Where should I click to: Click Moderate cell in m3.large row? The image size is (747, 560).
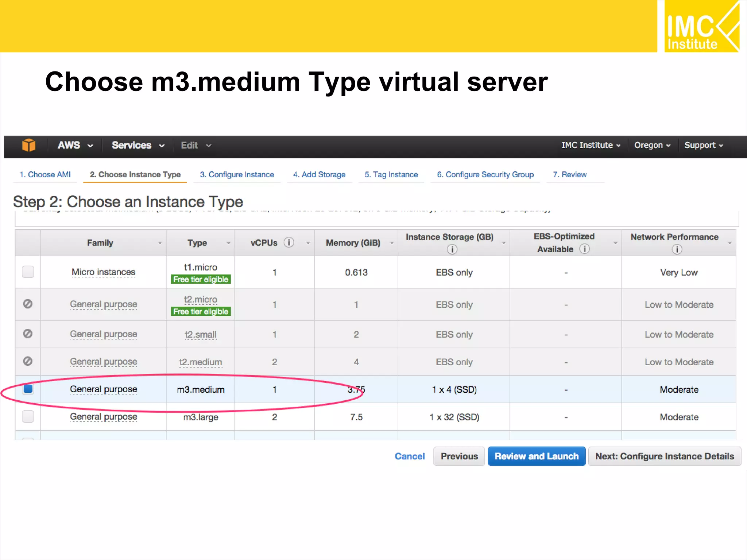679,417
